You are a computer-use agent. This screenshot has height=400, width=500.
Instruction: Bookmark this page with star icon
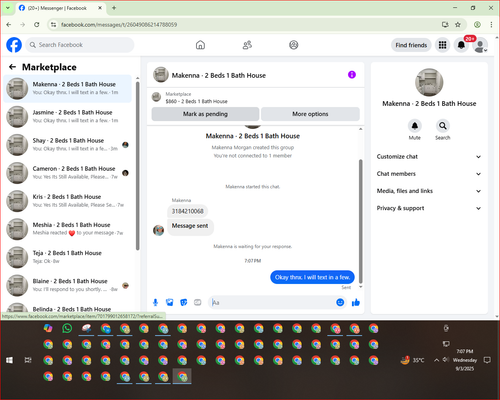(x=458, y=24)
